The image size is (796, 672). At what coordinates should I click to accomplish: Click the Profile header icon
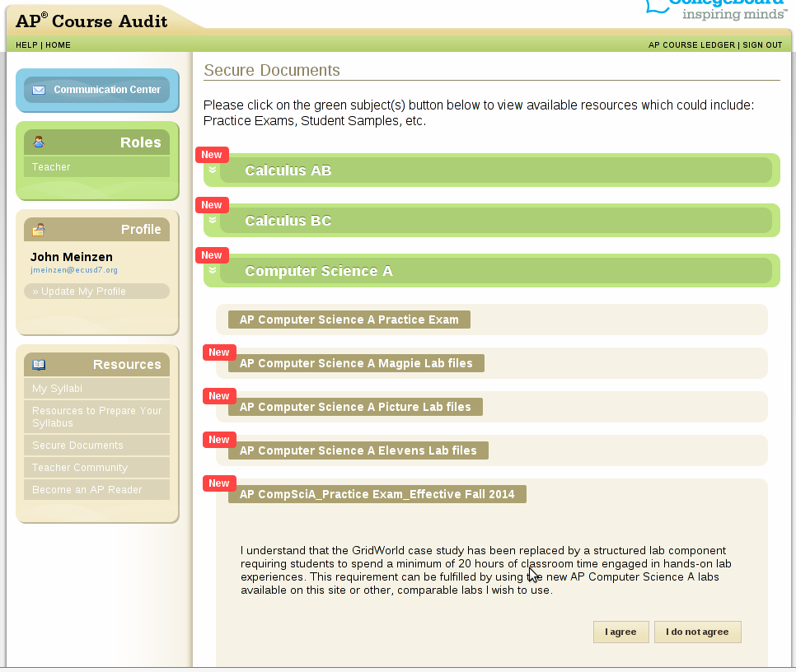pyautogui.click(x=39, y=230)
